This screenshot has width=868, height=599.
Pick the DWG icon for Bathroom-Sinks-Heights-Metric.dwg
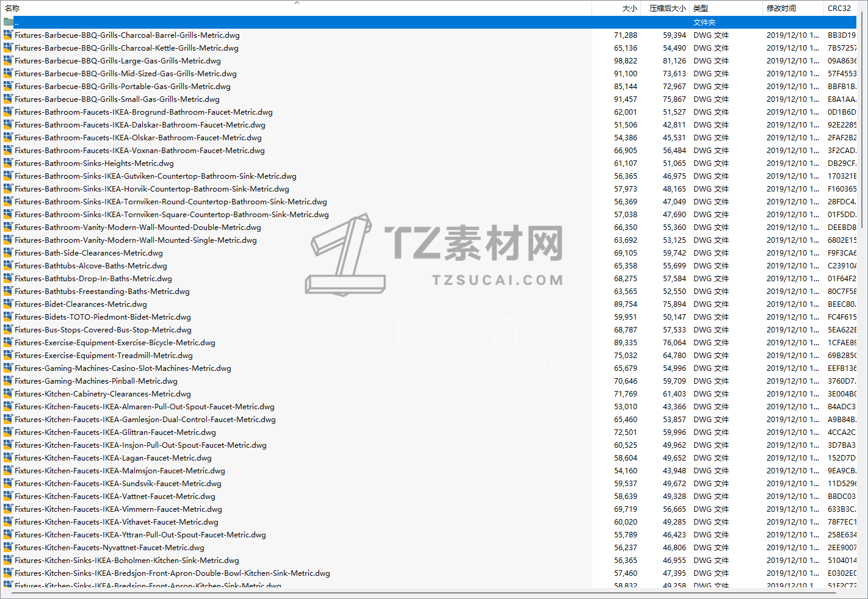[8, 163]
